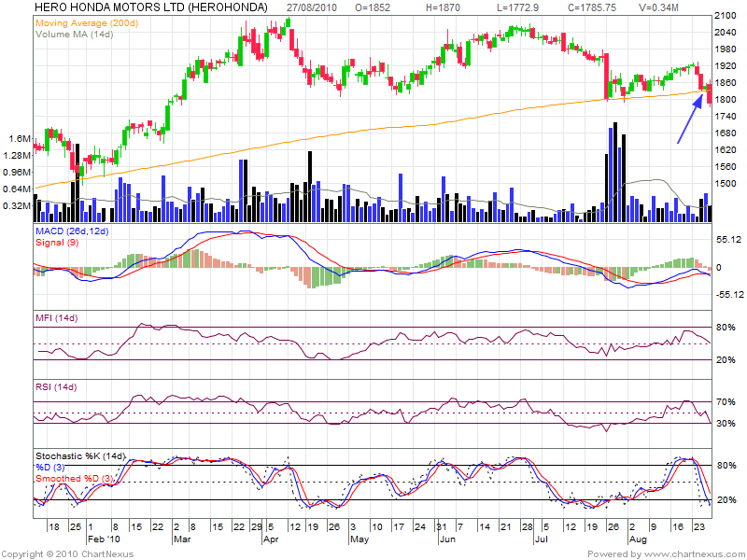This screenshot has height=560, width=747.
Task: Click the blue arrow annotation on chart
Action: click(x=690, y=119)
